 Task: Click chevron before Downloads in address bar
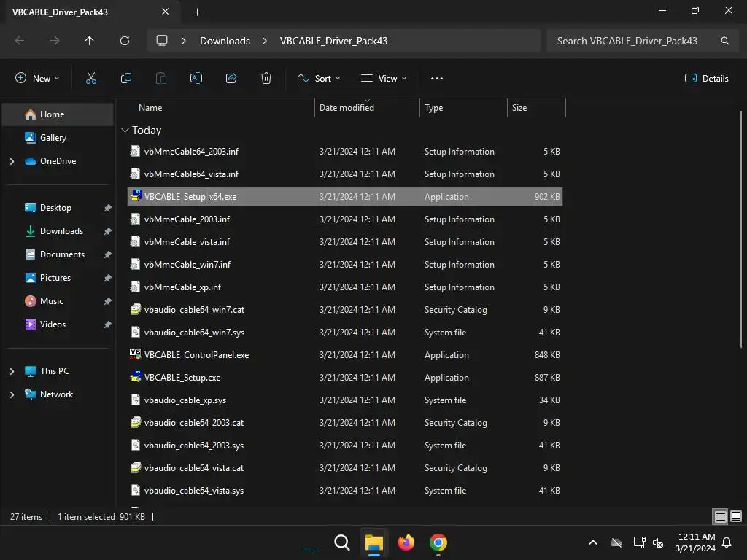click(184, 41)
